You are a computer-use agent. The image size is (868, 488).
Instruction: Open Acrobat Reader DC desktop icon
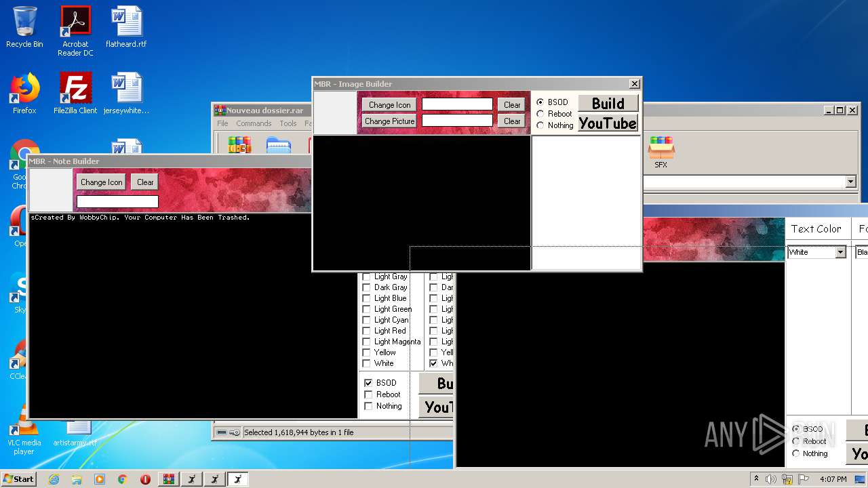[x=75, y=31]
